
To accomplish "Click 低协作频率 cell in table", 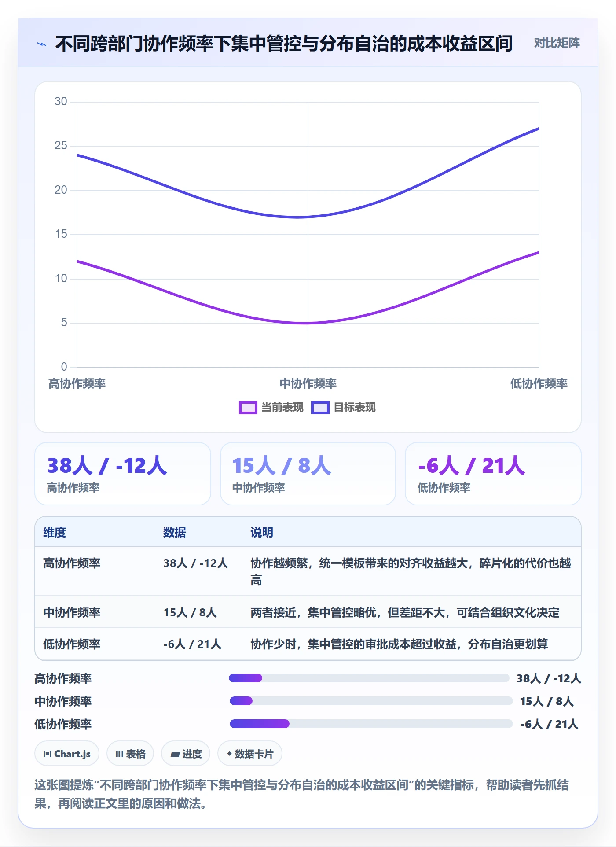I will pos(72,644).
